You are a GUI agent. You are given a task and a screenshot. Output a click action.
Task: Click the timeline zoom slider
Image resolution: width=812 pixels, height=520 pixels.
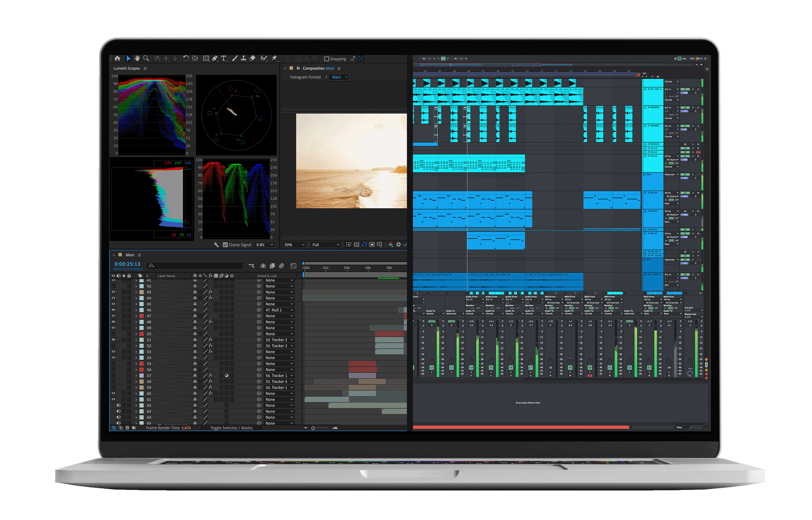tap(313, 428)
